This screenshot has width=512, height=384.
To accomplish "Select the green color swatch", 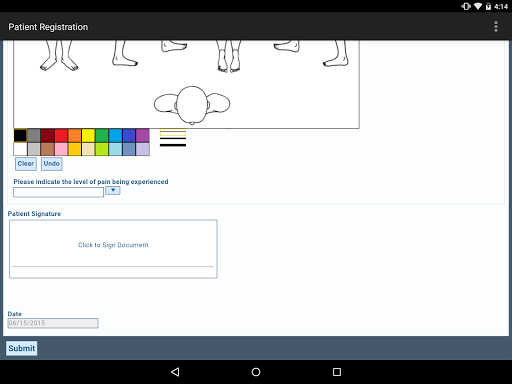I will pos(102,136).
